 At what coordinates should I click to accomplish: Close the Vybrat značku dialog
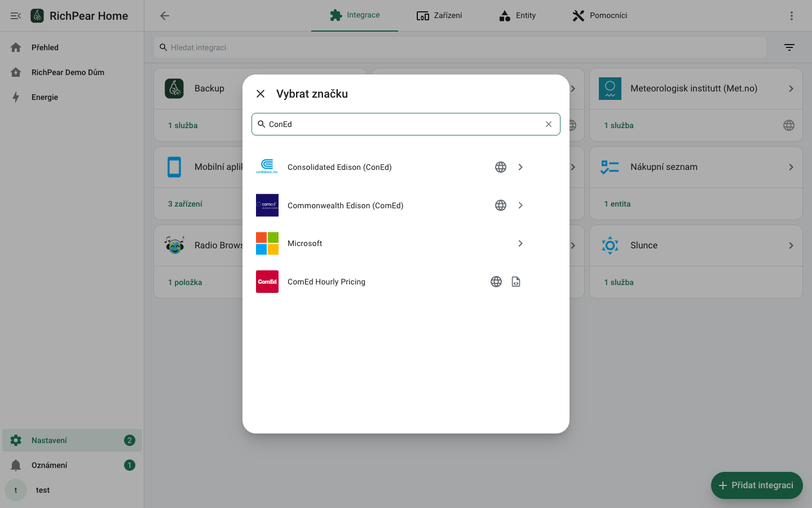[x=261, y=94]
